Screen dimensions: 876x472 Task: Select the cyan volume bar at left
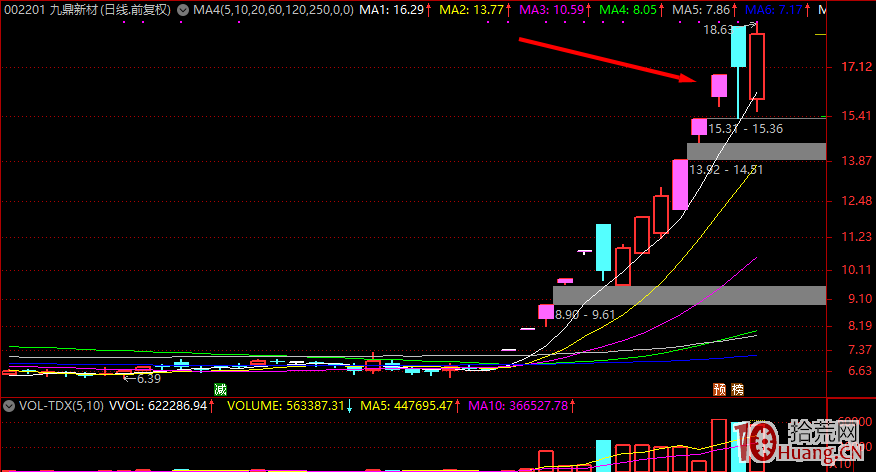point(603,456)
